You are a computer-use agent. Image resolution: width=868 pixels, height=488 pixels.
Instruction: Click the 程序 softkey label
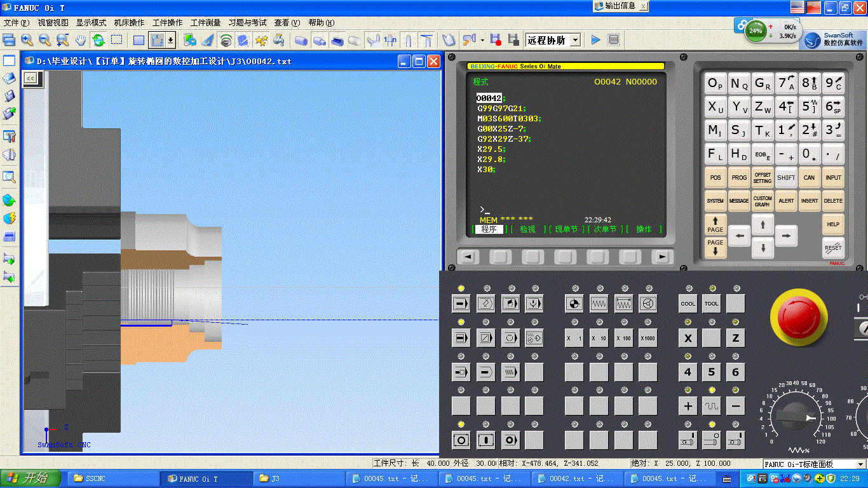[489, 229]
